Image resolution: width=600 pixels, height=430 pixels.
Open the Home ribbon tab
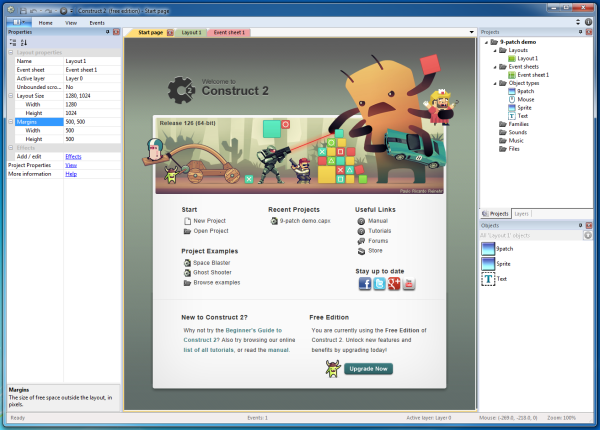[46, 23]
